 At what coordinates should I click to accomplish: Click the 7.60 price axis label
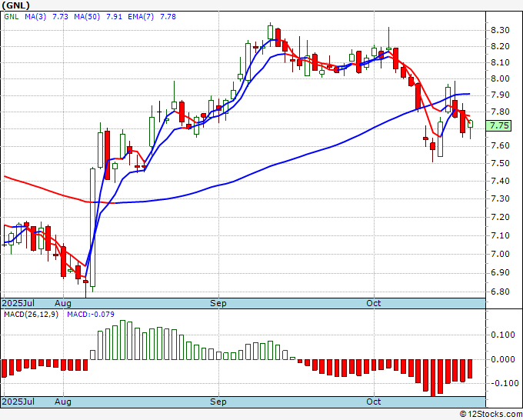tap(501, 146)
